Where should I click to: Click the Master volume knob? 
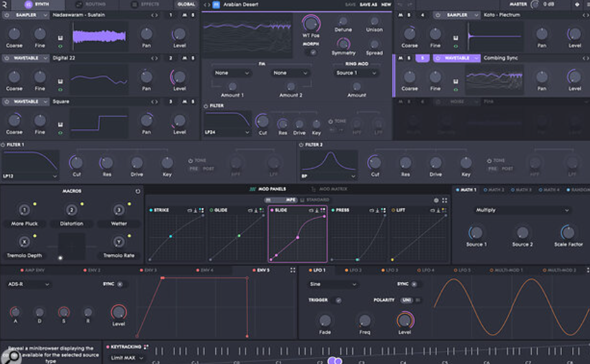(x=535, y=5)
